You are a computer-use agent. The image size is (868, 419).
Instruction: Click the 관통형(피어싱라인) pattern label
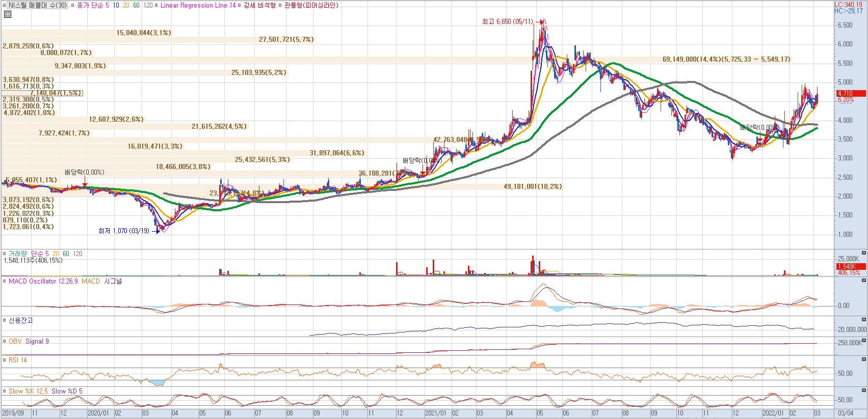click(311, 6)
